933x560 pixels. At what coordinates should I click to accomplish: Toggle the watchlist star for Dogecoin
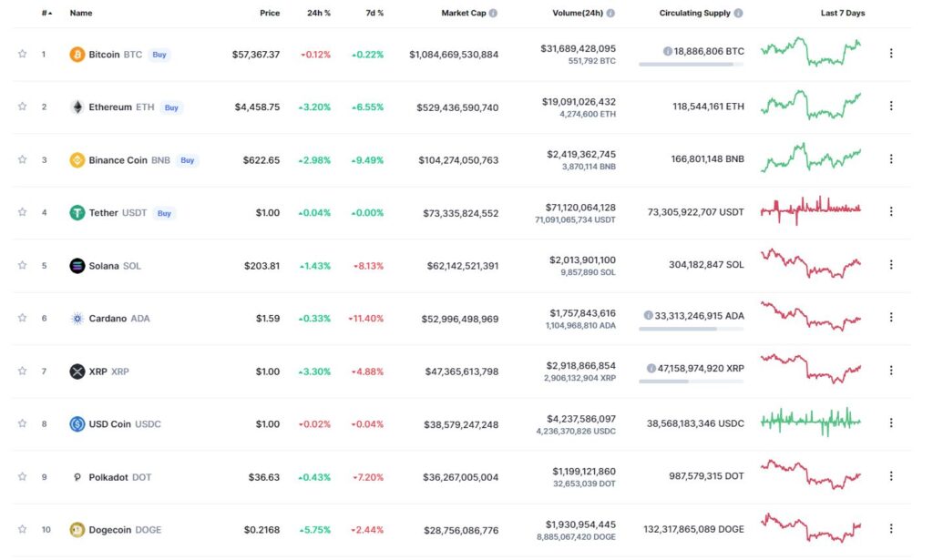[x=22, y=529]
